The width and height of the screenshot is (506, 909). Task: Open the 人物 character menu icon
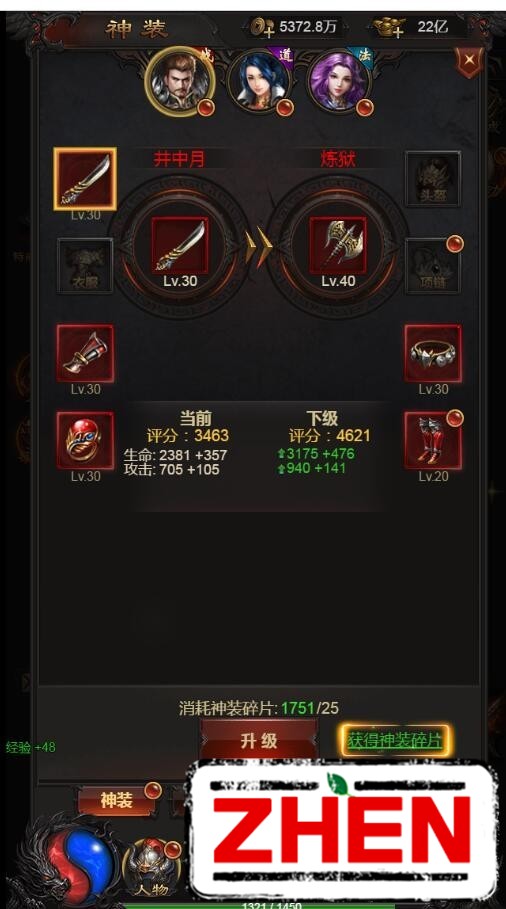[152, 868]
